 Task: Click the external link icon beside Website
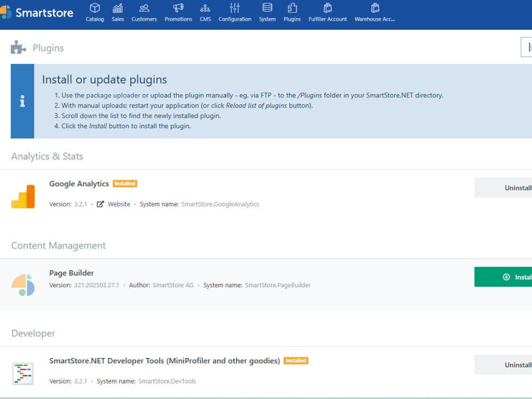(x=100, y=204)
